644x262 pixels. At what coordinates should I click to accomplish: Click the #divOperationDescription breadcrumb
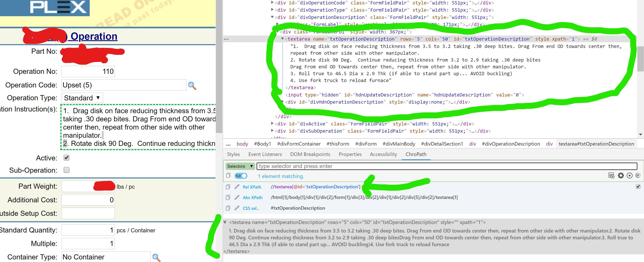click(x=510, y=144)
